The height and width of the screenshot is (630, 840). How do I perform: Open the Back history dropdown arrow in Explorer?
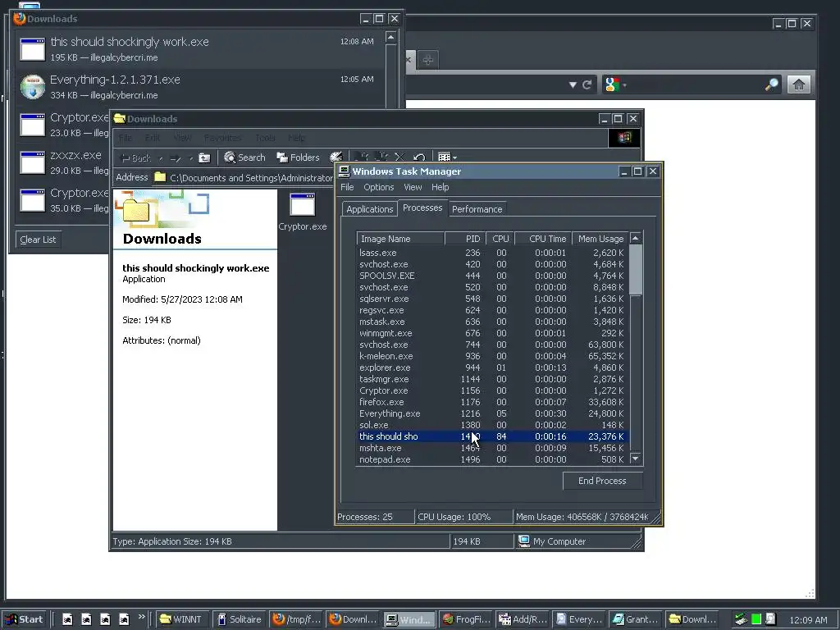coord(161,158)
